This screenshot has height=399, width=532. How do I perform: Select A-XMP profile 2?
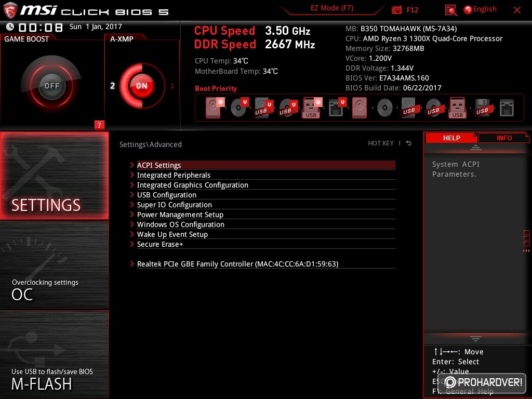(x=112, y=86)
